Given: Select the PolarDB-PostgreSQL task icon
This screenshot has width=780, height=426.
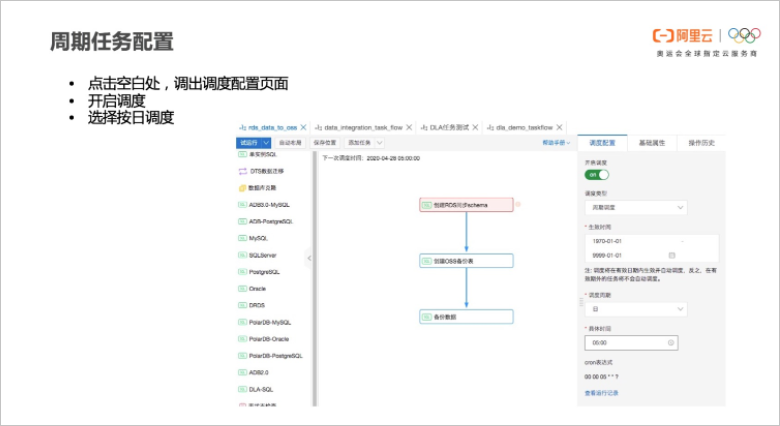Looking at the screenshot, I should pos(242,356).
